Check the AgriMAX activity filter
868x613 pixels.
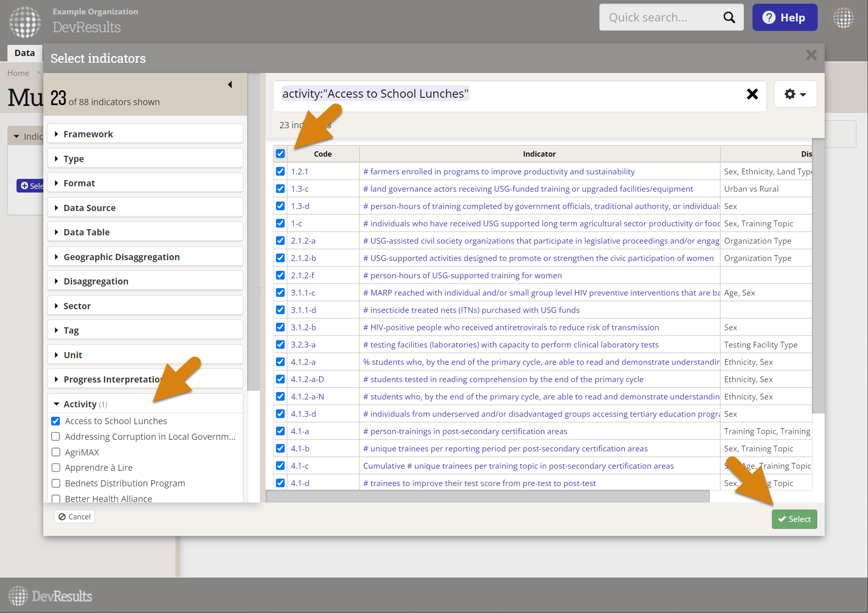56,452
